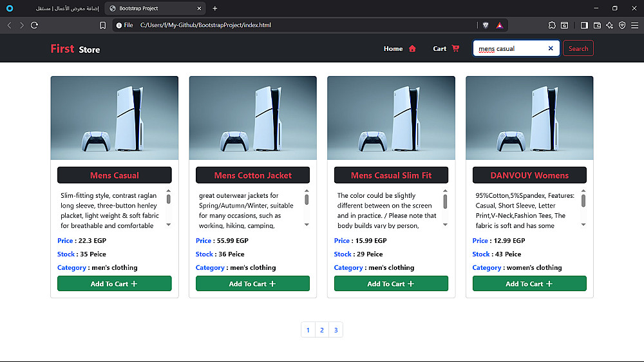644x362 pixels.
Task: Open the Brave Wallet icon
Action: click(597, 25)
